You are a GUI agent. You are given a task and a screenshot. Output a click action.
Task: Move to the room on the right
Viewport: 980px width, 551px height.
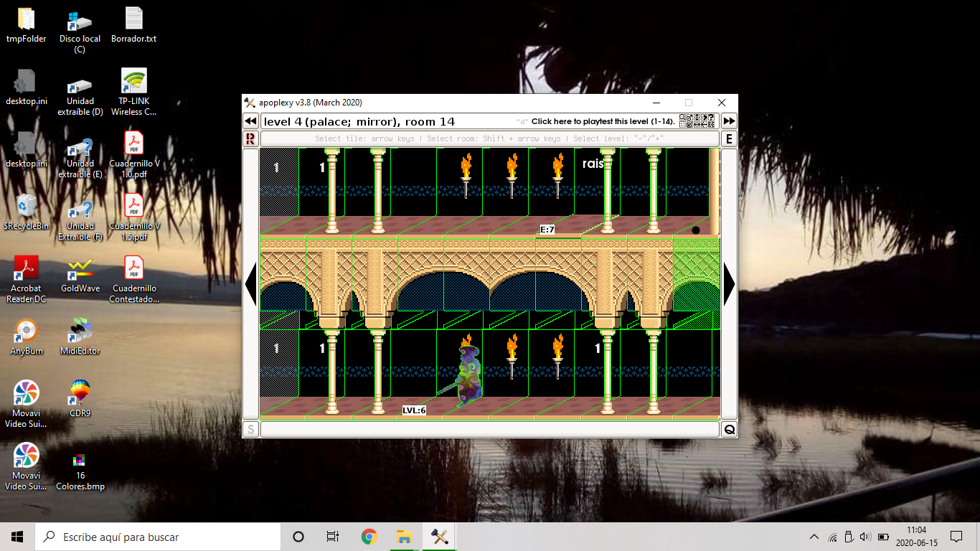click(x=729, y=284)
